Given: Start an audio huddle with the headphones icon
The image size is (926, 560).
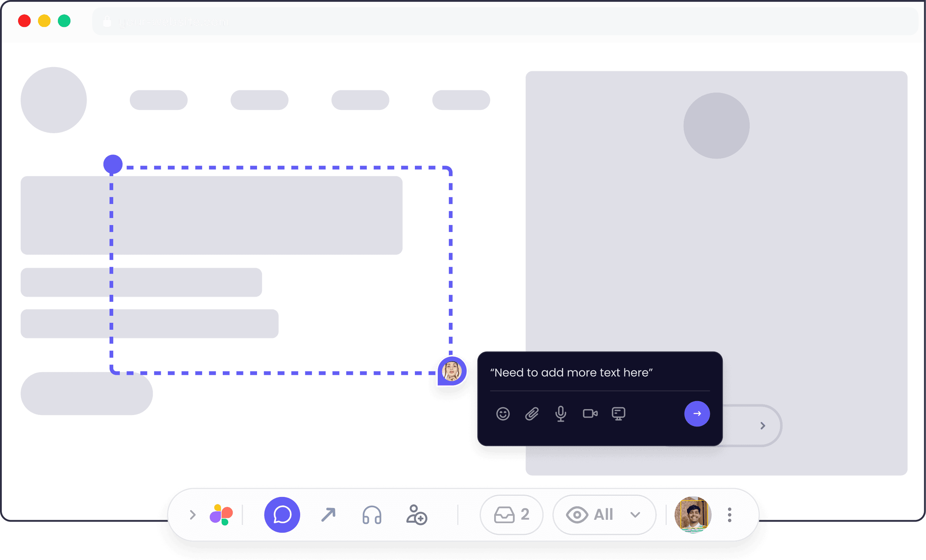Looking at the screenshot, I should point(373,515).
